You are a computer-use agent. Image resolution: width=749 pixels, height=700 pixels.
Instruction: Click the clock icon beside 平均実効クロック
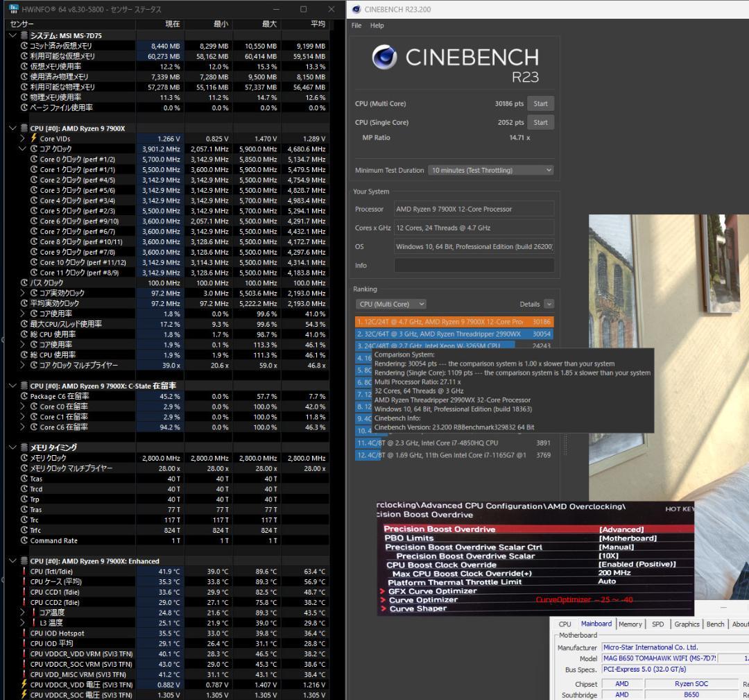point(24,303)
